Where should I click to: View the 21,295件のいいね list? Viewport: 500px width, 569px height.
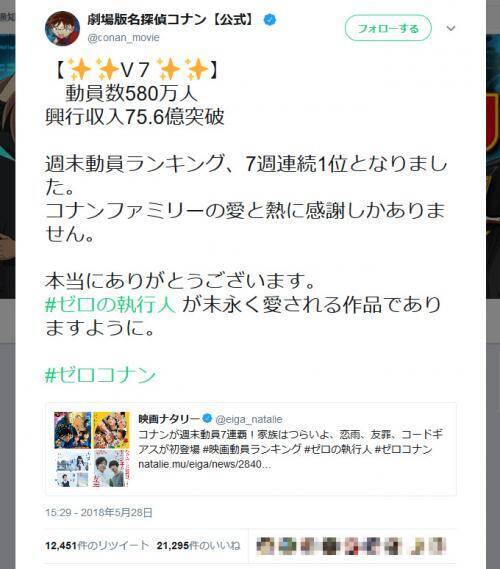coord(198,545)
